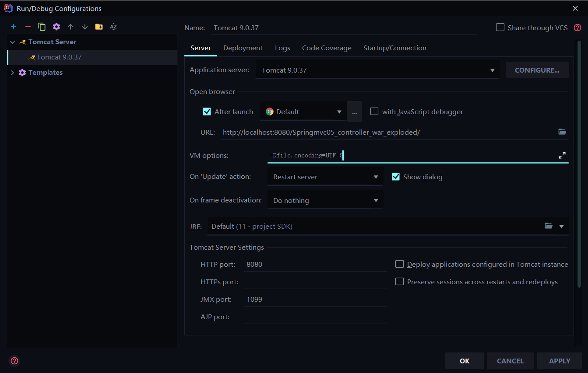Enable with JavaScript debugger checkbox

coord(374,112)
